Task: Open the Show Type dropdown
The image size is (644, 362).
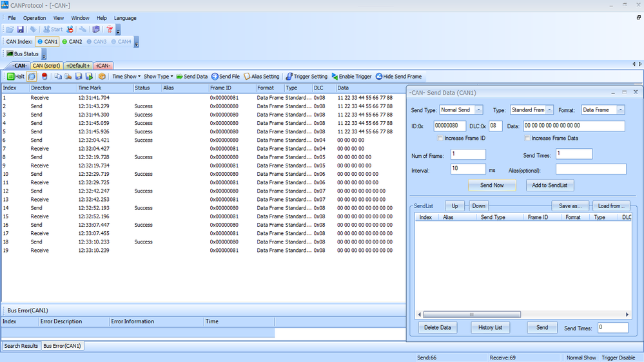Action: [x=158, y=77]
